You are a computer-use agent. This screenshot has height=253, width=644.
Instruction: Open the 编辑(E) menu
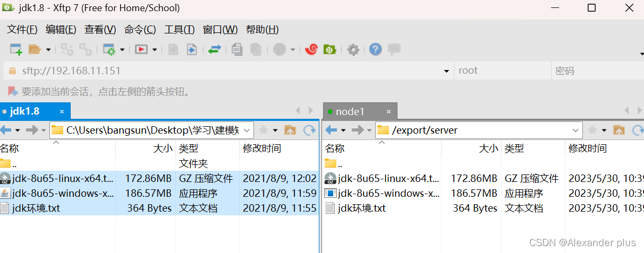[61, 30]
